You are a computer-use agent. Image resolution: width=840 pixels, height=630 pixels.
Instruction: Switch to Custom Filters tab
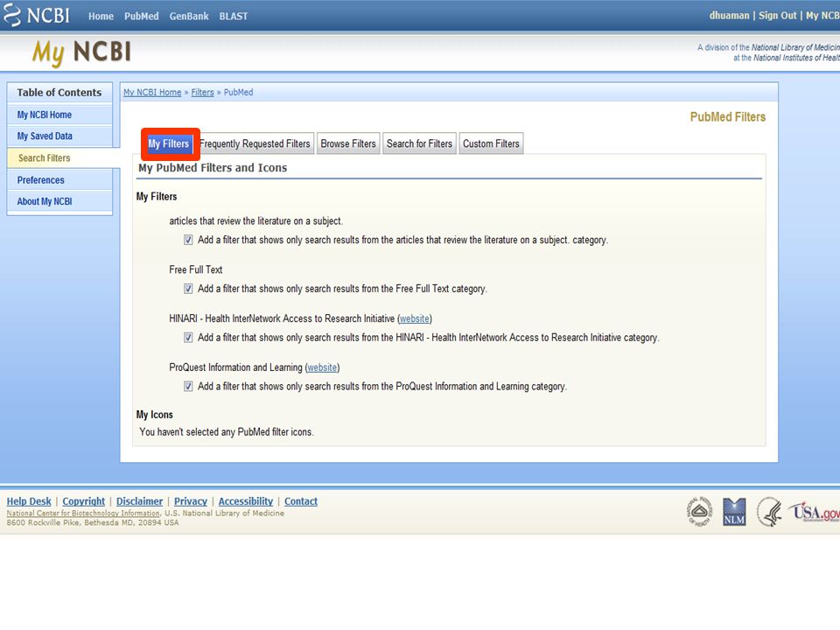(x=491, y=143)
